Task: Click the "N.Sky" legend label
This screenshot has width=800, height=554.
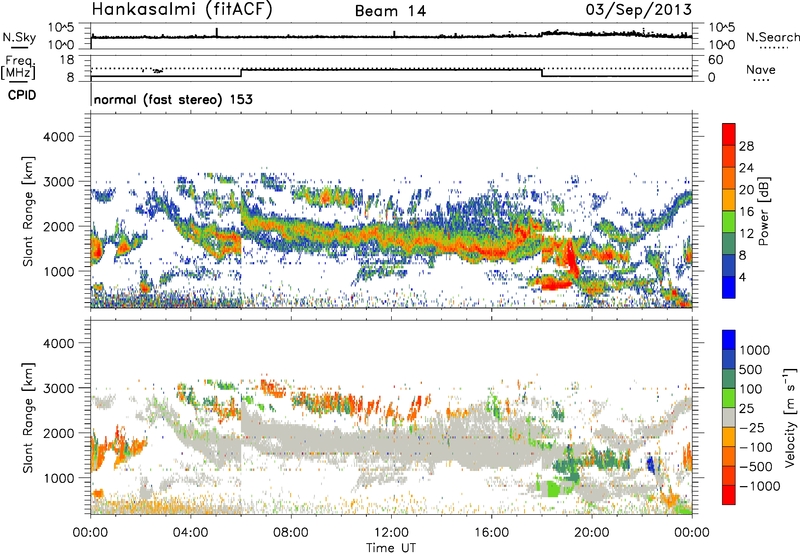Action: tap(19, 37)
